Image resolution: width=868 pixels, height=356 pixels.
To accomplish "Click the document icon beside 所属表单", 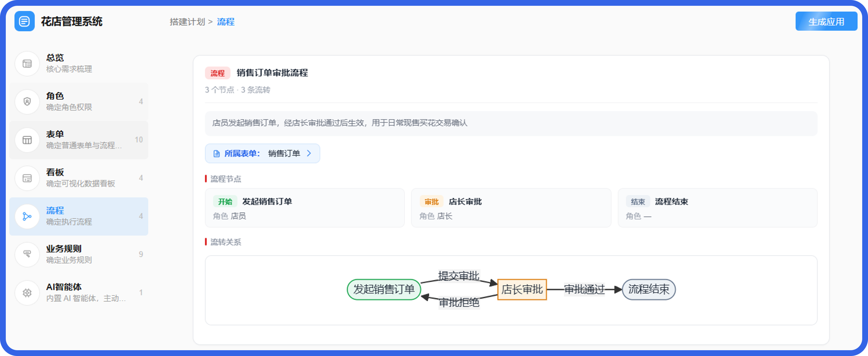I will point(217,154).
